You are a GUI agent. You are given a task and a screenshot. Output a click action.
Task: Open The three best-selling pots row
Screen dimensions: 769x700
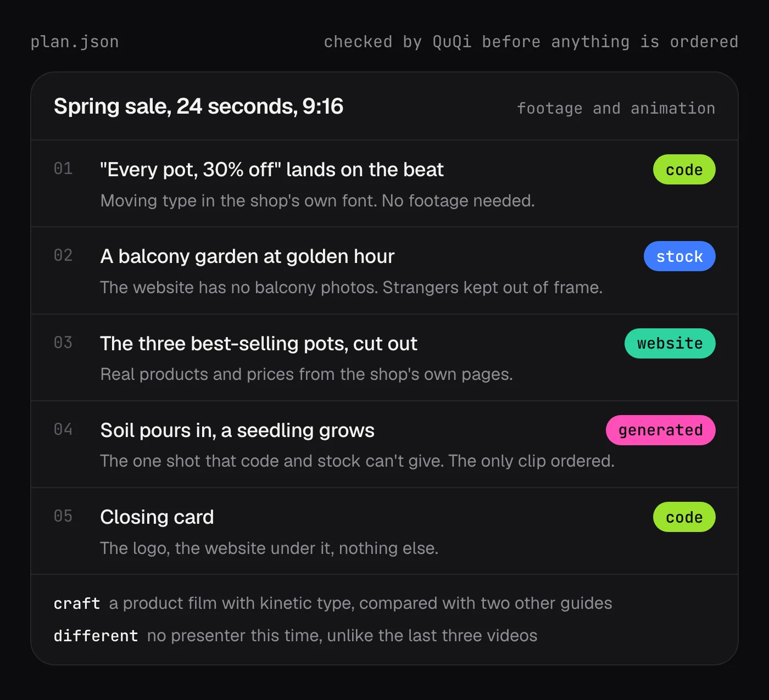point(384,357)
